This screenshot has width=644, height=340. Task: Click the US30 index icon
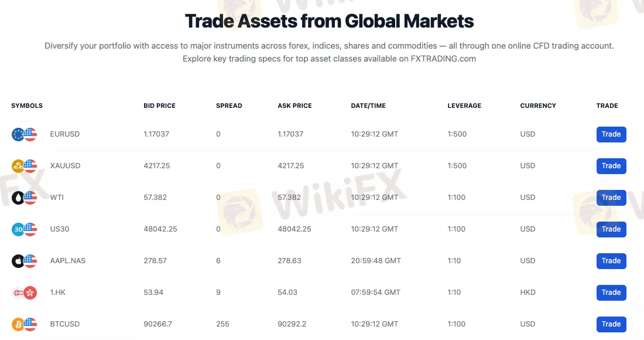click(18, 229)
